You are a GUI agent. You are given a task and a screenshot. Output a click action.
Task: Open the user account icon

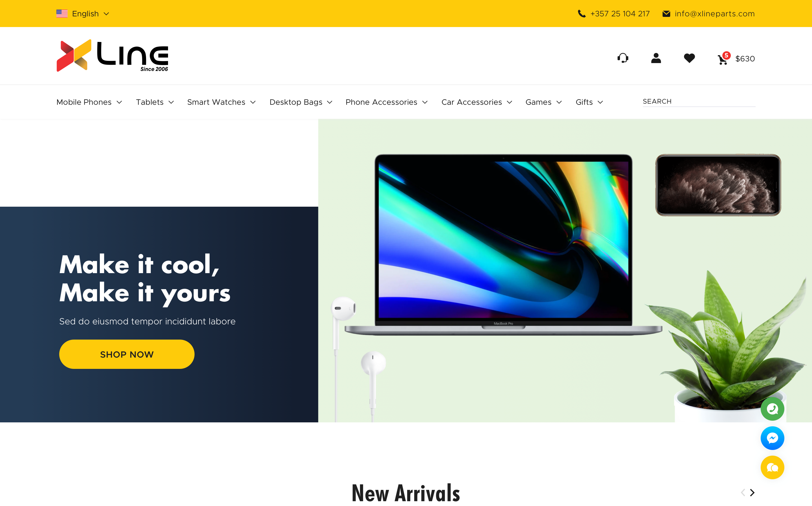click(x=656, y=58)
